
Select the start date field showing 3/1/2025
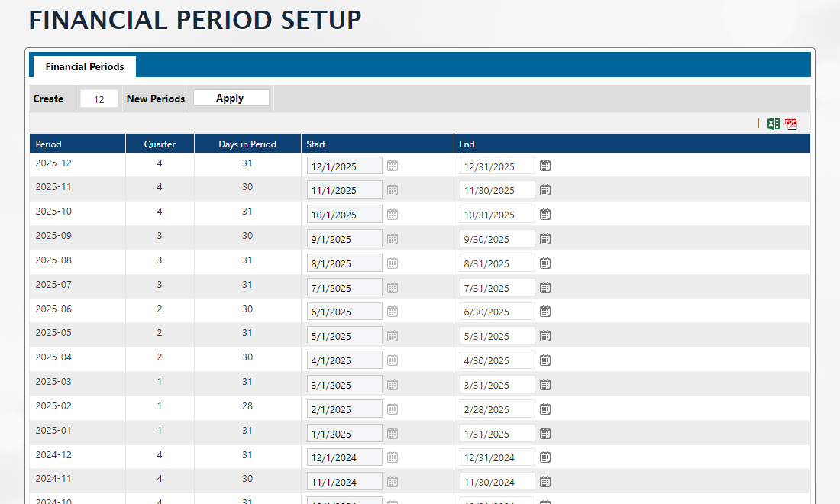tap(344, 385)
